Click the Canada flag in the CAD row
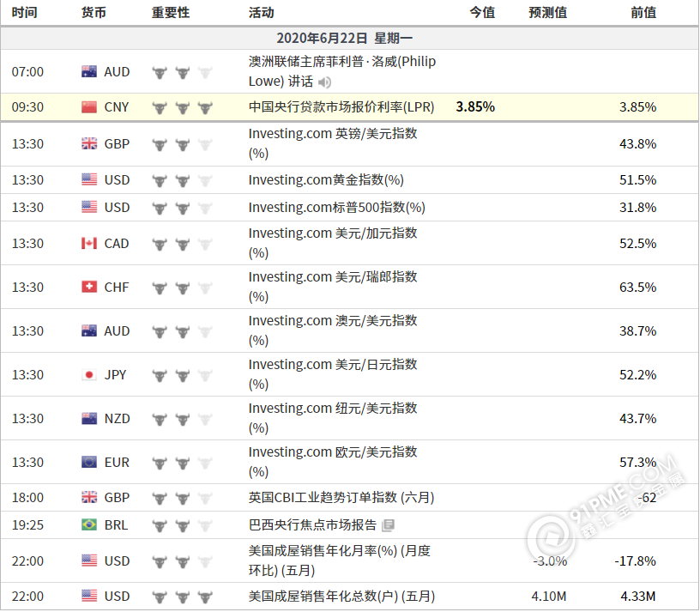Screen dimensions: 700x612 pyautogui.click(x=89, y=244)
